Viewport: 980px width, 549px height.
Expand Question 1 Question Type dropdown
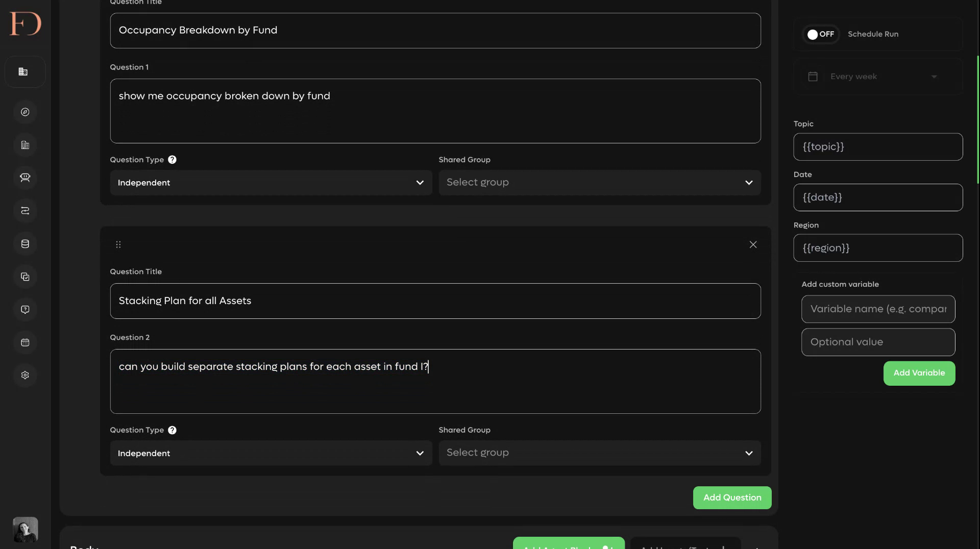click(x=271, y=183)
